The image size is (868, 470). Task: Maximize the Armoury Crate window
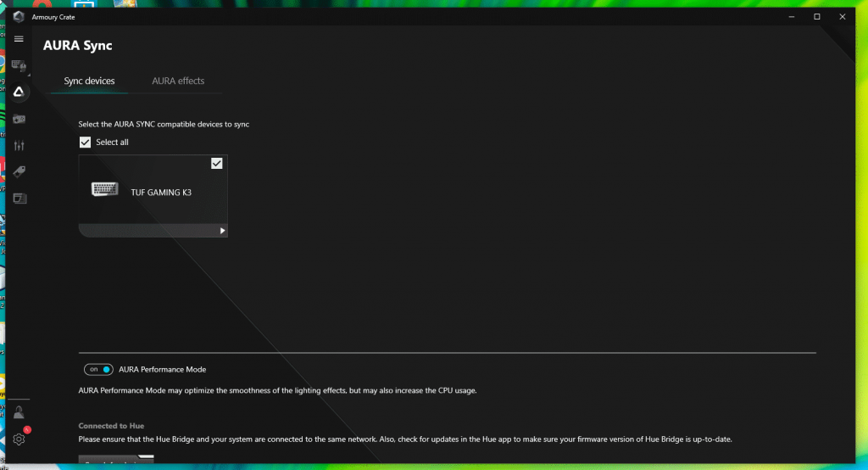(817, 17)
